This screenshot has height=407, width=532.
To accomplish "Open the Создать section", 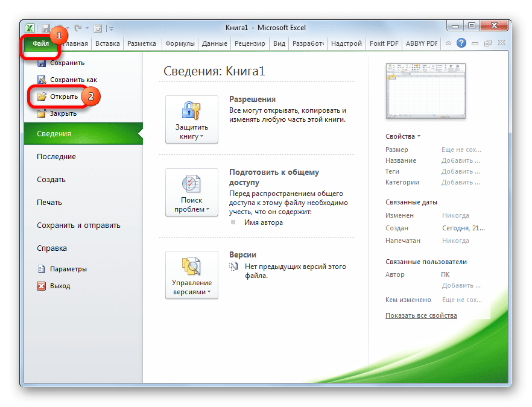I will 51,180.
